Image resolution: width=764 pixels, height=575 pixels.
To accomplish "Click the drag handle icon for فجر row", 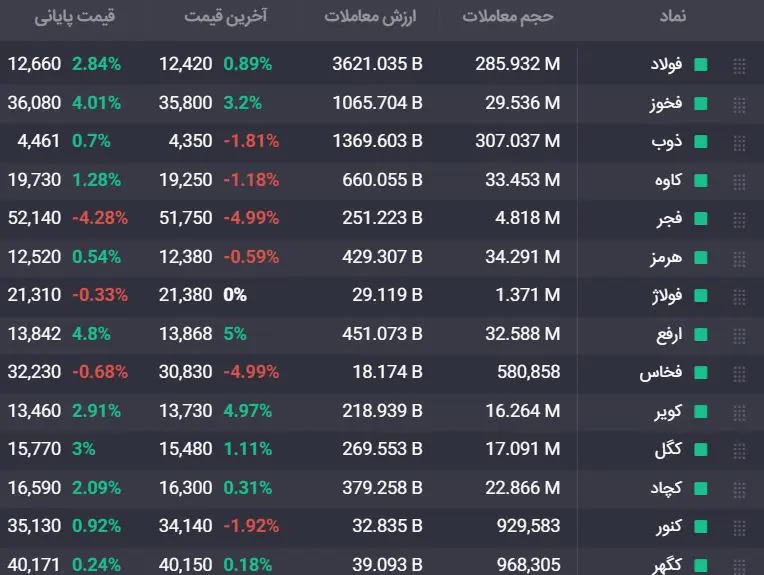I will coord(739,219).
